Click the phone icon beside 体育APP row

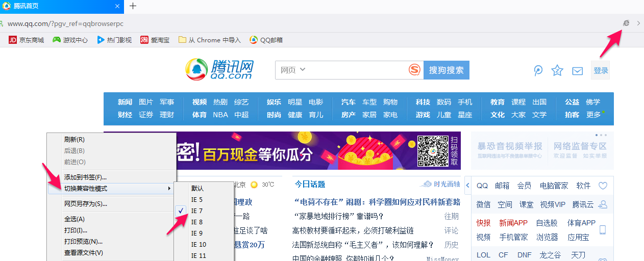click(x=603, y=230)
